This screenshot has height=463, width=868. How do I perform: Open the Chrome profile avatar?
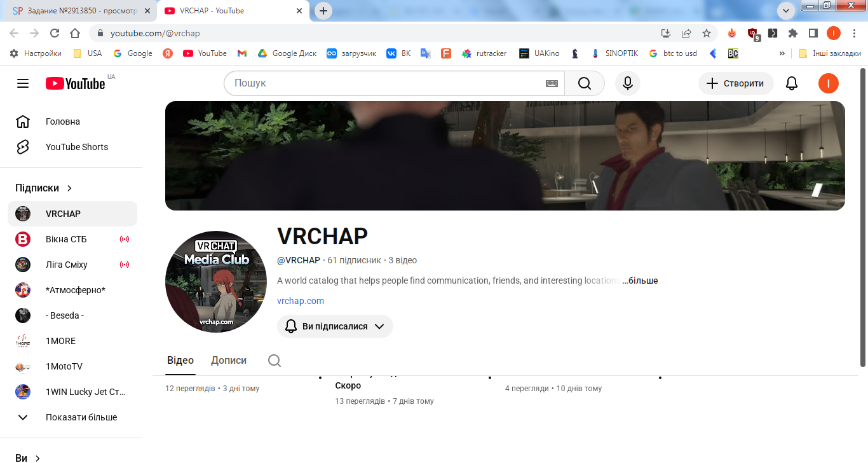[x=834, y=33]
